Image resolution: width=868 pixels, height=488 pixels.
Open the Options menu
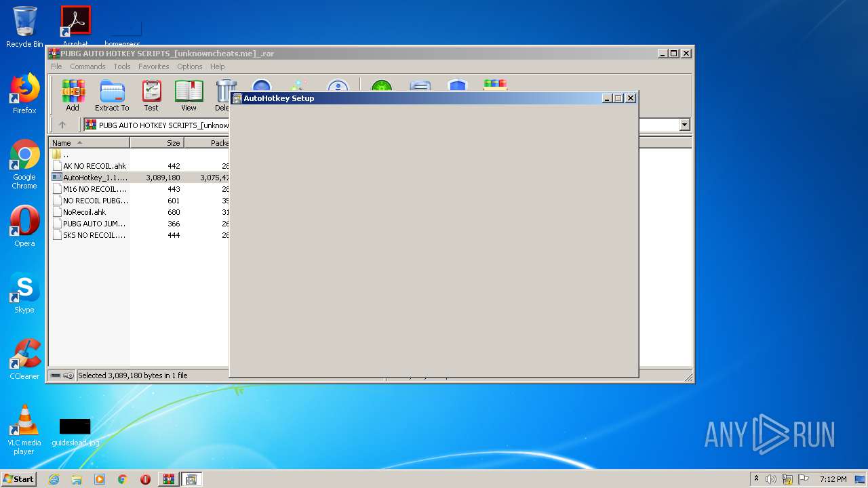(190, 66)
